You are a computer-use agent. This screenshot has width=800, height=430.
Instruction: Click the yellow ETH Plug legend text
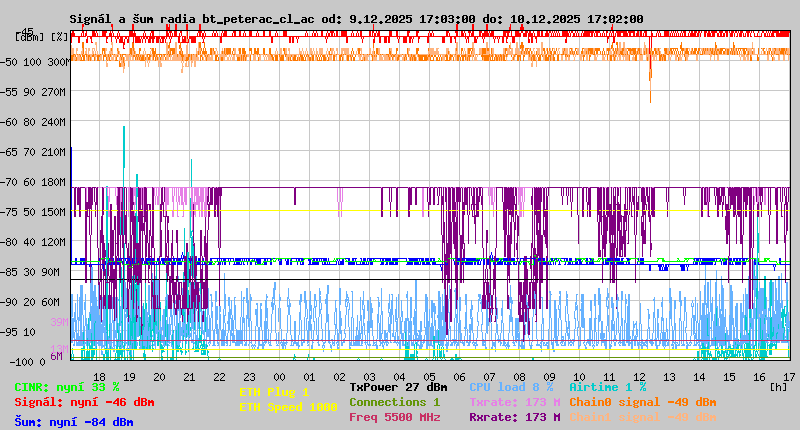[x=274, y=392]
